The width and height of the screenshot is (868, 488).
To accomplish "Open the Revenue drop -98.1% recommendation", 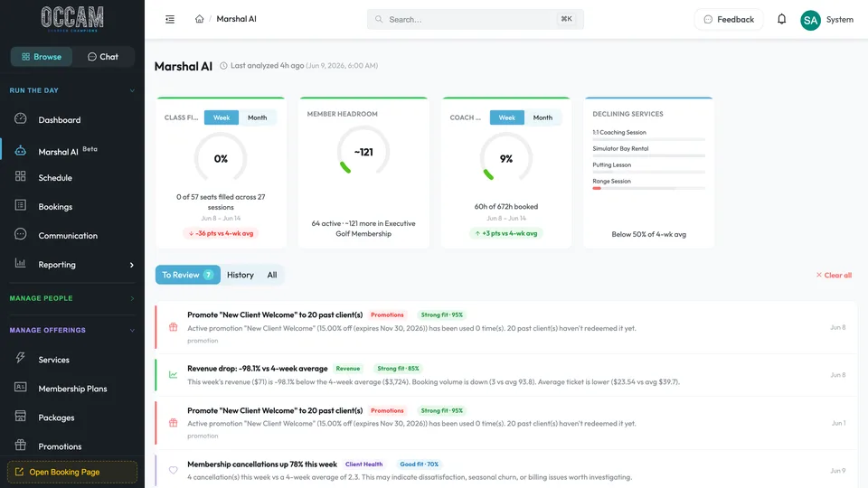I will [x=506, y=374].
